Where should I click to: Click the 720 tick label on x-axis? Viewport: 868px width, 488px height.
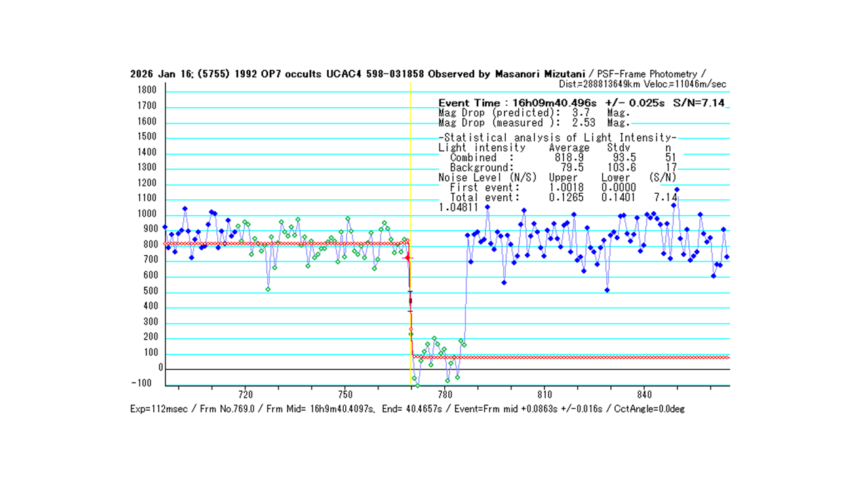[245, 394]
